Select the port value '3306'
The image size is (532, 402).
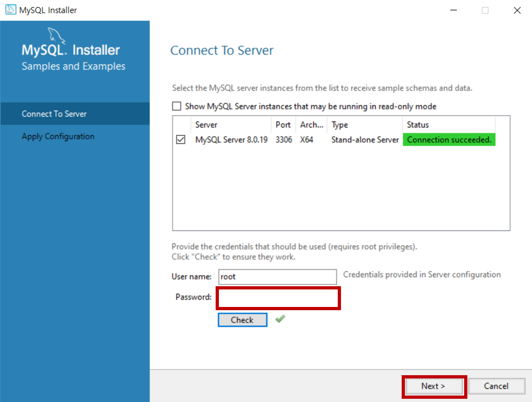[x=284, y=140]
